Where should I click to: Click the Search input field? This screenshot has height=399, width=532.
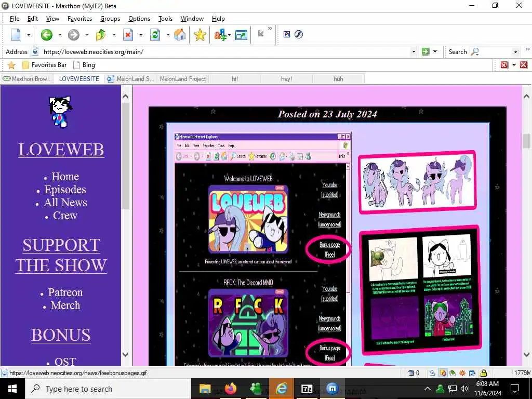[x=495, y=52]
